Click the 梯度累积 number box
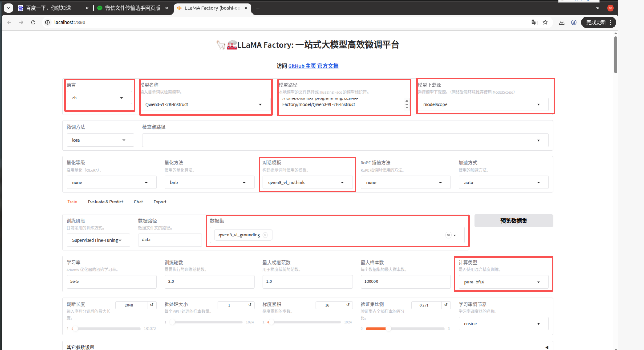The width and height of the screenshot is (644, 350). click(x=330, y=305)
